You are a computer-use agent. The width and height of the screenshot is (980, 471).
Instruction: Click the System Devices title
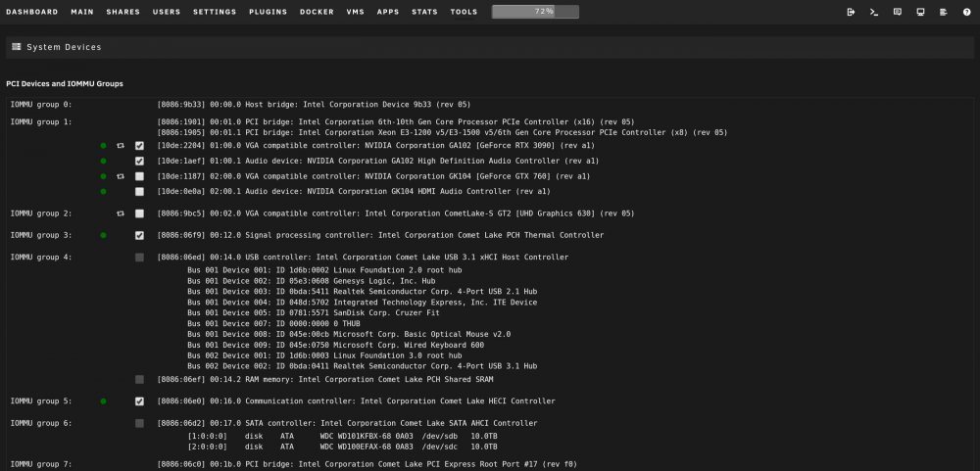64,47
